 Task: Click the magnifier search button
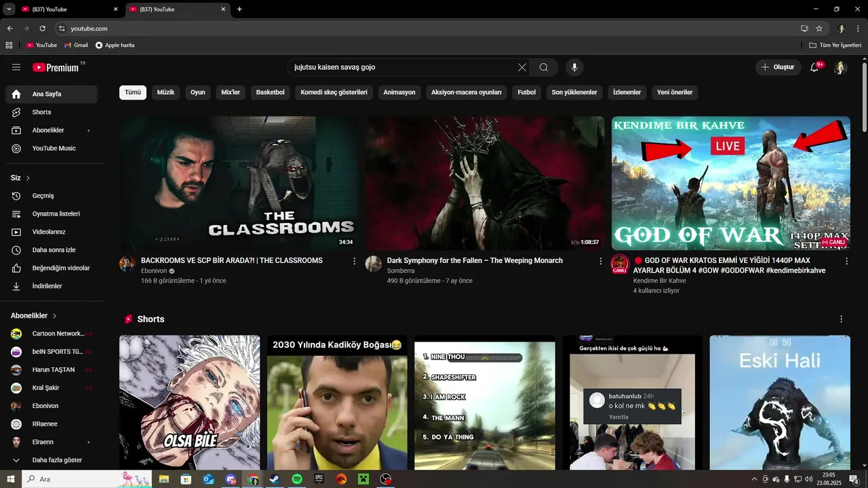544,67
